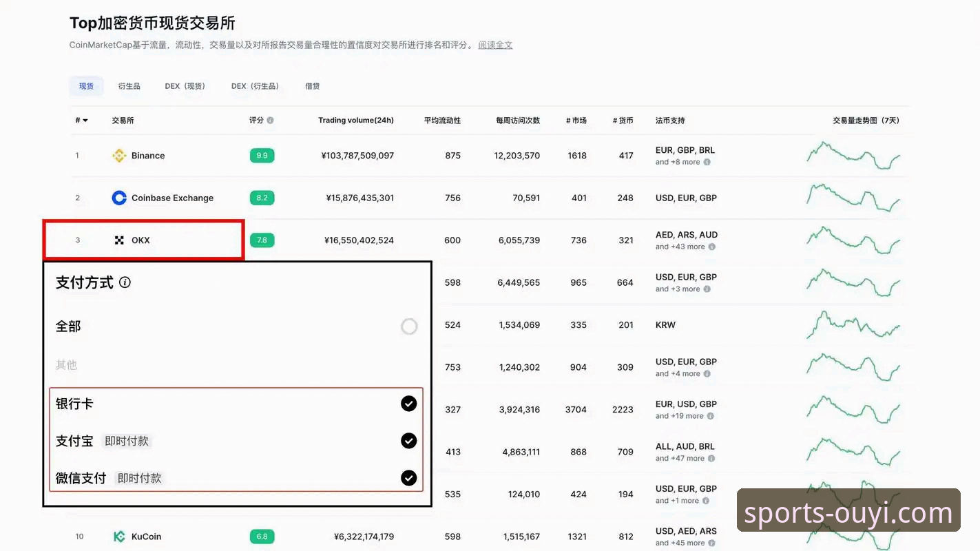
Task: Click the 交易所 column header
Action: click(123, 121)
